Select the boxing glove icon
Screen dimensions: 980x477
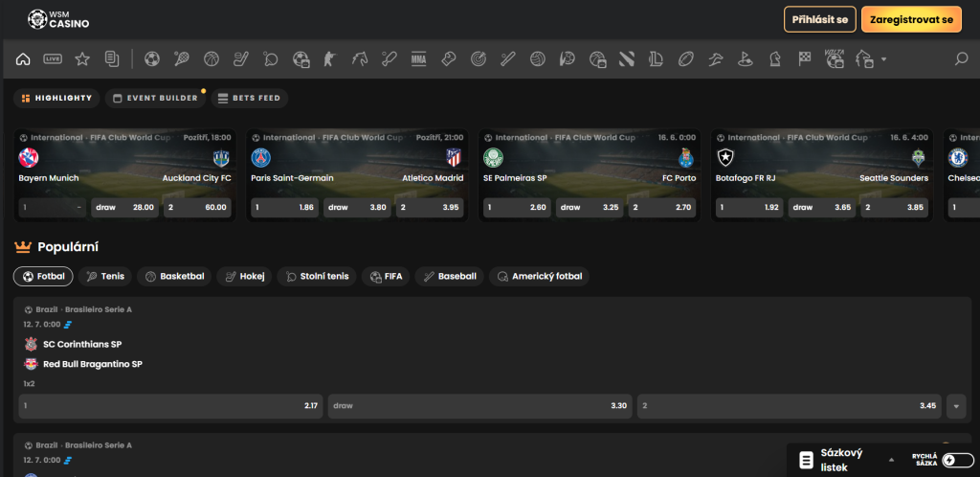pos(448,59)
